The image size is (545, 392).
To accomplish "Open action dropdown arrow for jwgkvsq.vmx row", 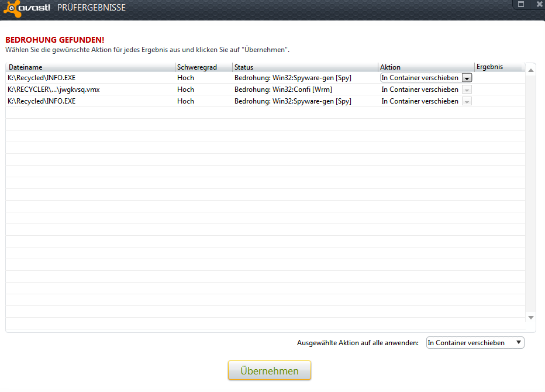I will click(467, 90).
